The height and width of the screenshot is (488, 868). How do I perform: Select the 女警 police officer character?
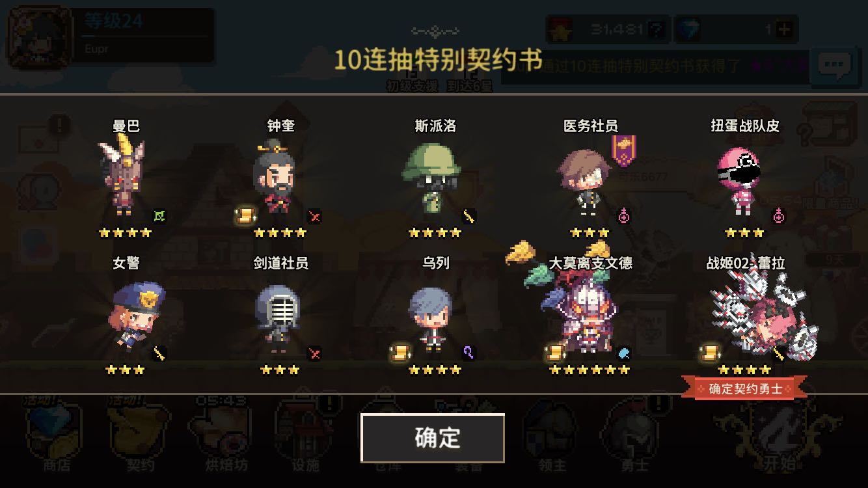click(138, 316)
